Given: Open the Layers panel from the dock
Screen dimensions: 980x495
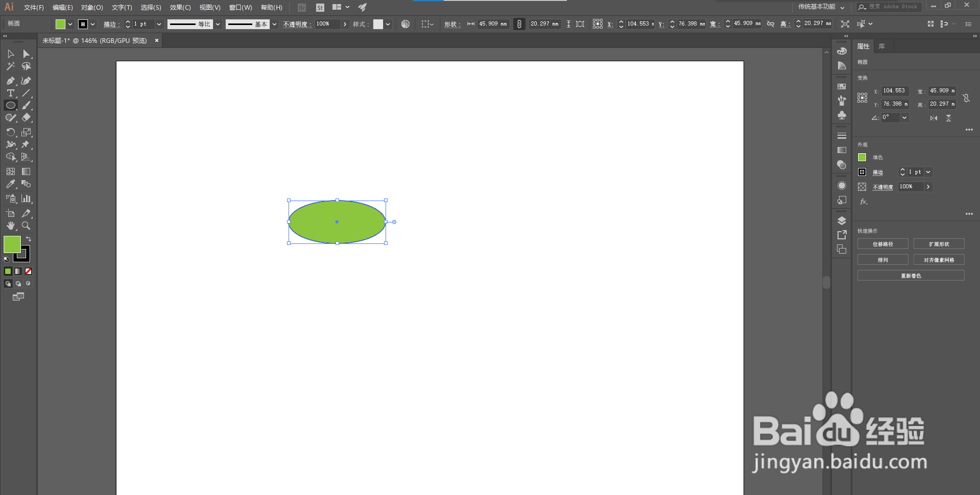Looking at the screenshot, I should [x=842, y=220].
